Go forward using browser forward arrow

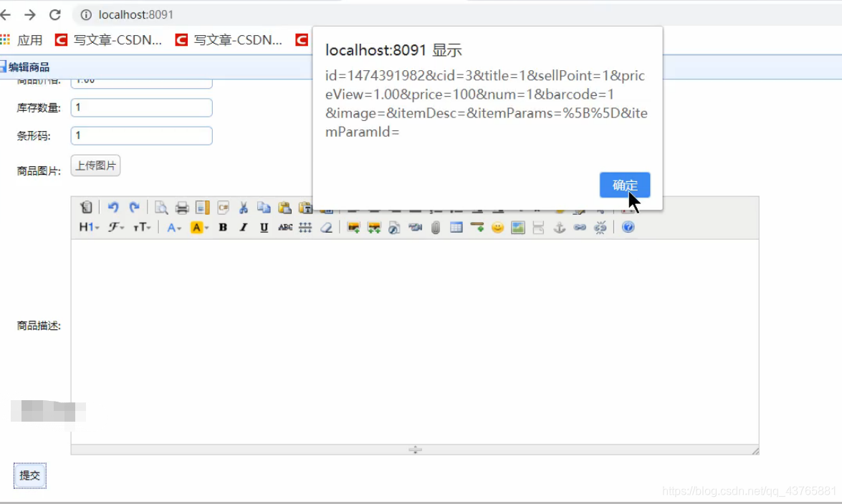[x=30, y=14]
